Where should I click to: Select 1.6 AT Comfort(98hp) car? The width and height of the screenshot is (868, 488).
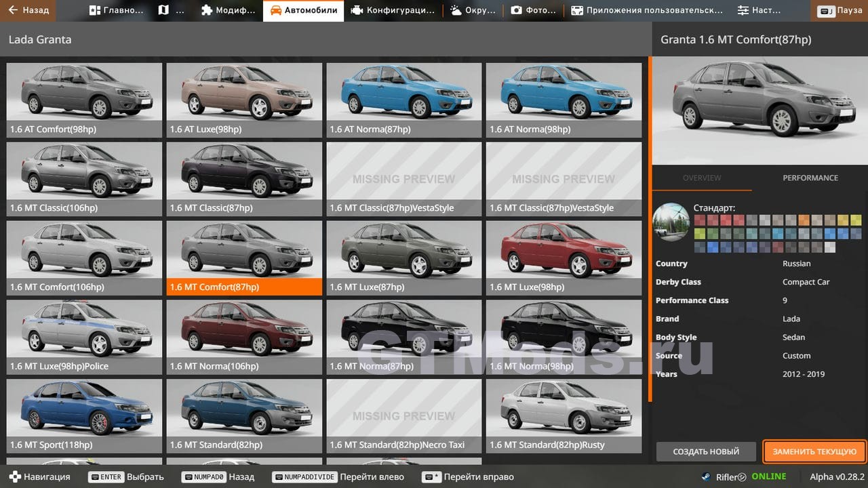click(85, 100)
